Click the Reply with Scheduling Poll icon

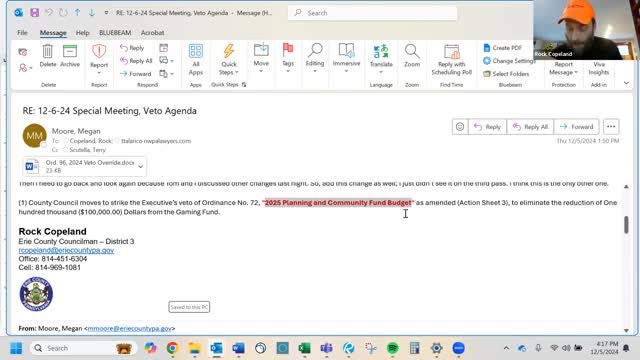451,52
